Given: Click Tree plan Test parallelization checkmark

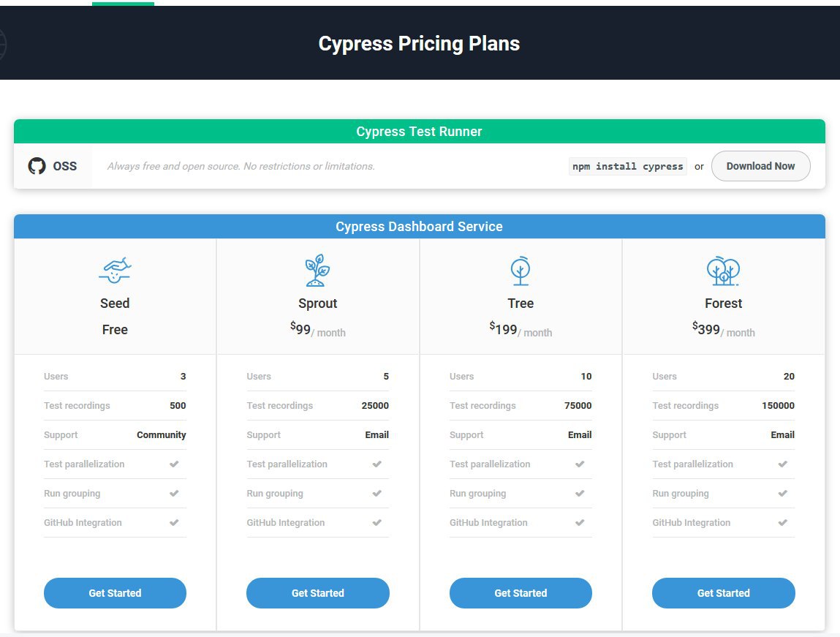Looking at the screenshot, I should click(580, 464).
